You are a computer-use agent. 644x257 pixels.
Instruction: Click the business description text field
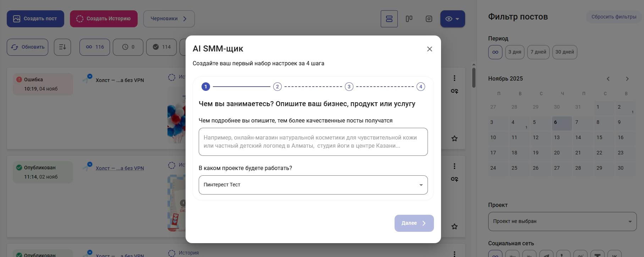313,142
